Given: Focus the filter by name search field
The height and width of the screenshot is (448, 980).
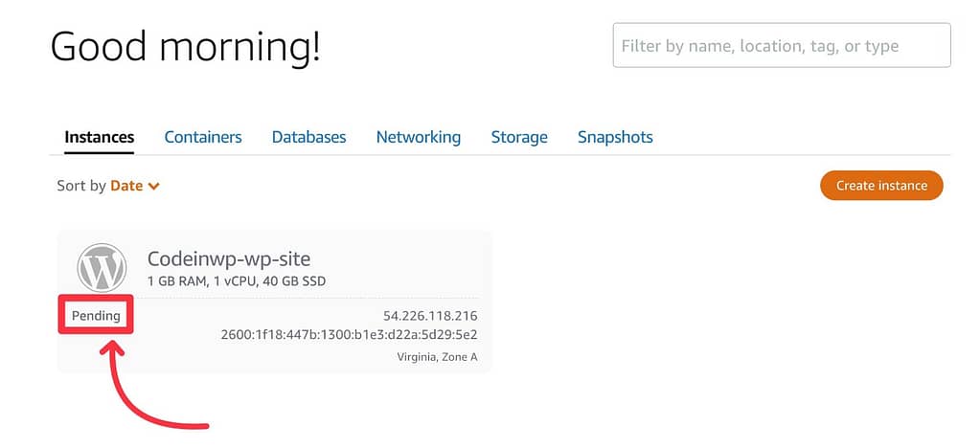Looking at the screenshot, I should click(782, 46).
